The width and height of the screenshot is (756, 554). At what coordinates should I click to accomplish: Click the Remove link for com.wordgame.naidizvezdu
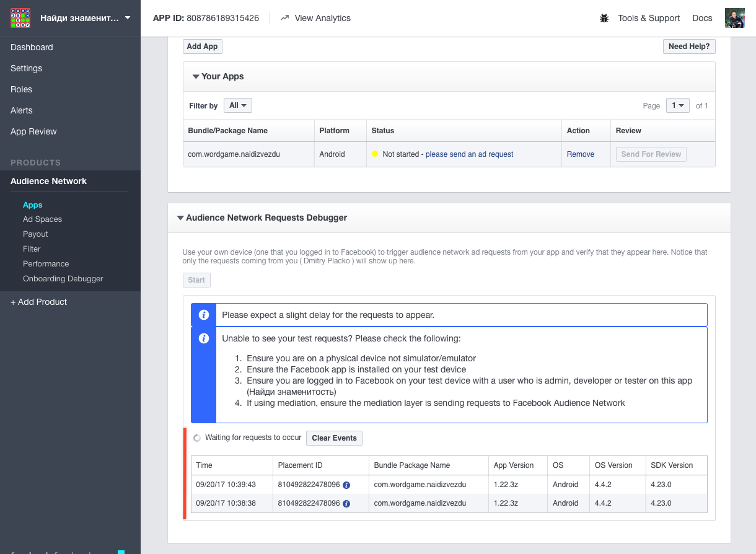tap(581, 154)
